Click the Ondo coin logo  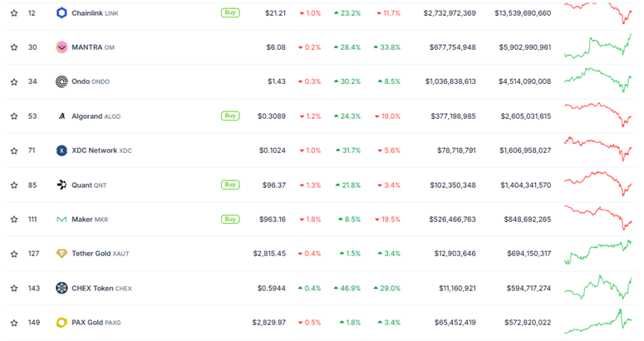tap(61, 82)
